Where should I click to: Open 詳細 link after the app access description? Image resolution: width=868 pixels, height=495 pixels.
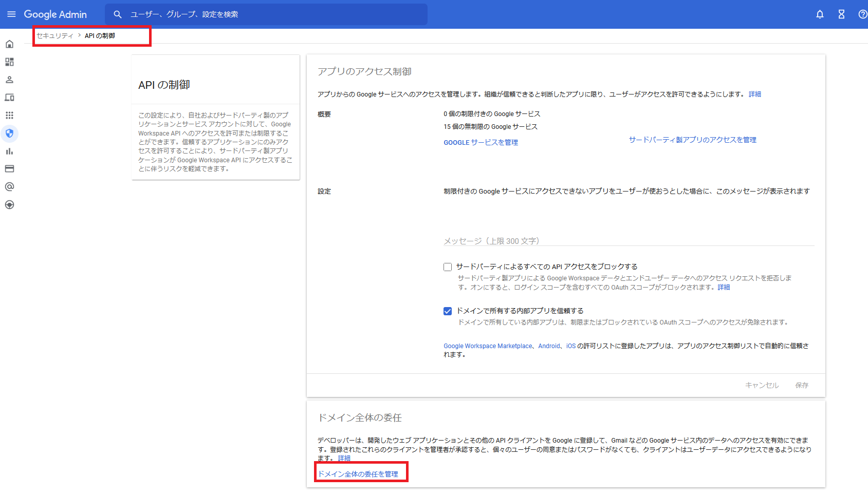tap(755, 94)
